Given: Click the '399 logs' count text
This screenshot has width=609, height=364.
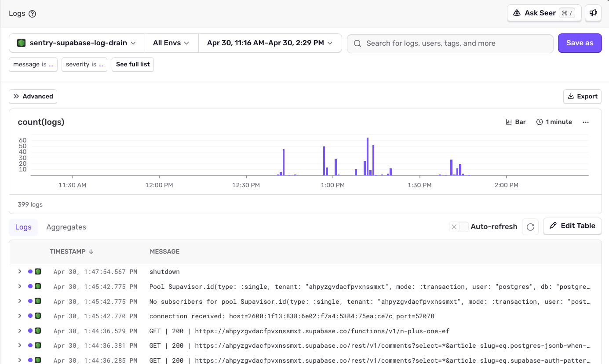Looking at the screenshot, I should coord(30,204).
